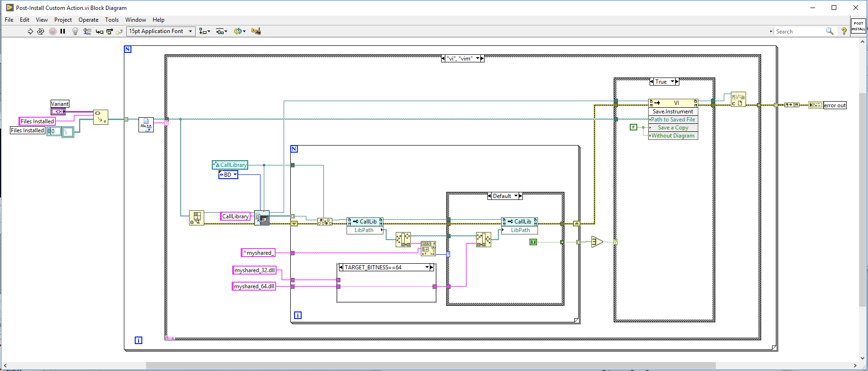The image size is (868, 371).
Task: Open the Tools menu
Action: 112,20
